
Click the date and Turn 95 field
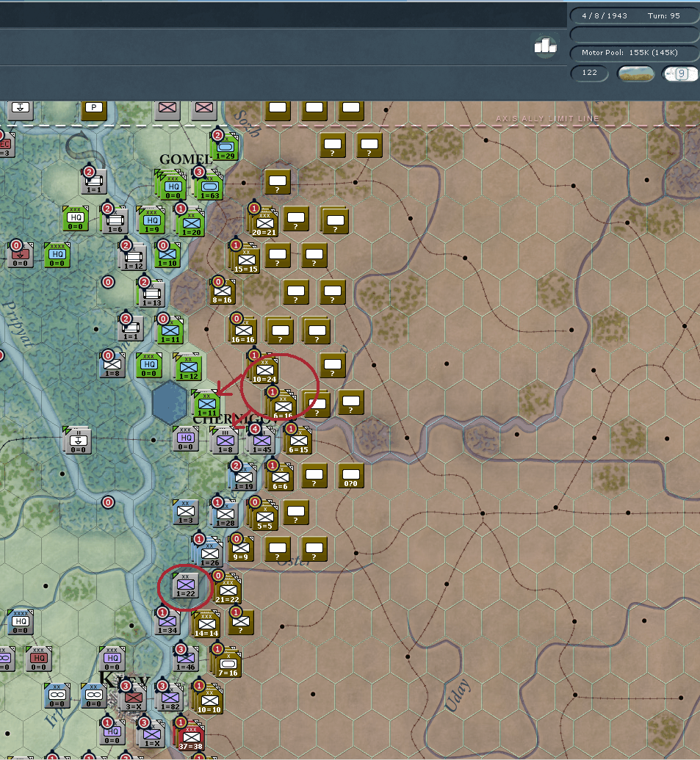tap(633, 15)
